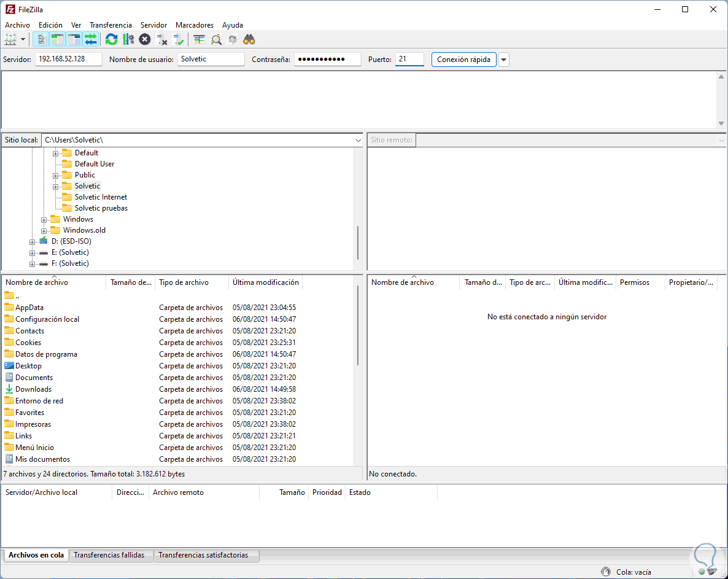
Task: Select Solvetic Internet folder in tree
Action: 101,197
